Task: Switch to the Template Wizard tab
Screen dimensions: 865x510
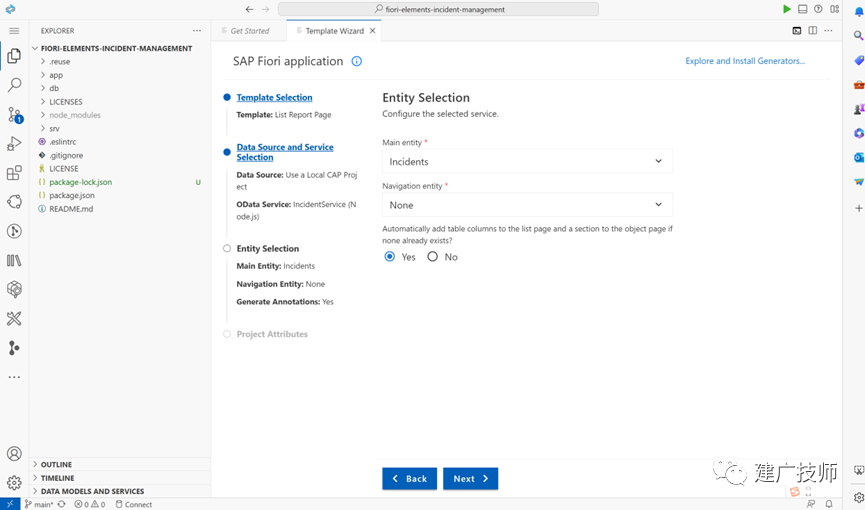Action: 334,31
